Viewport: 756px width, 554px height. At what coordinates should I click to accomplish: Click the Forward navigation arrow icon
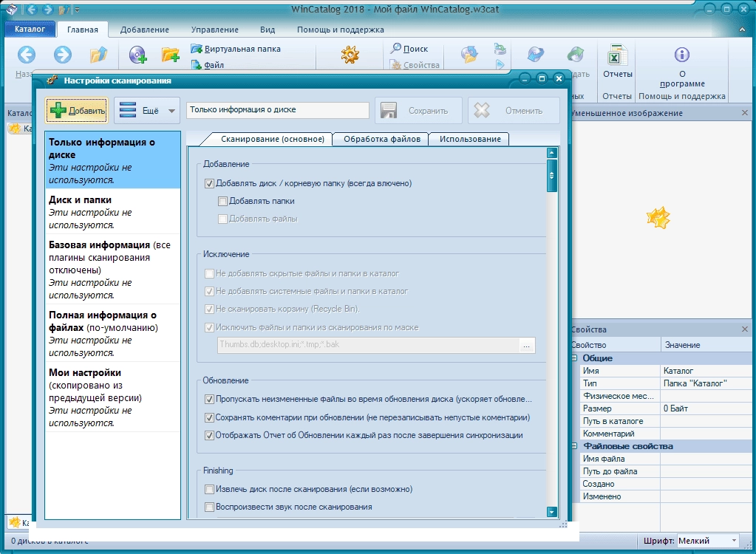[x=62, y=55]
